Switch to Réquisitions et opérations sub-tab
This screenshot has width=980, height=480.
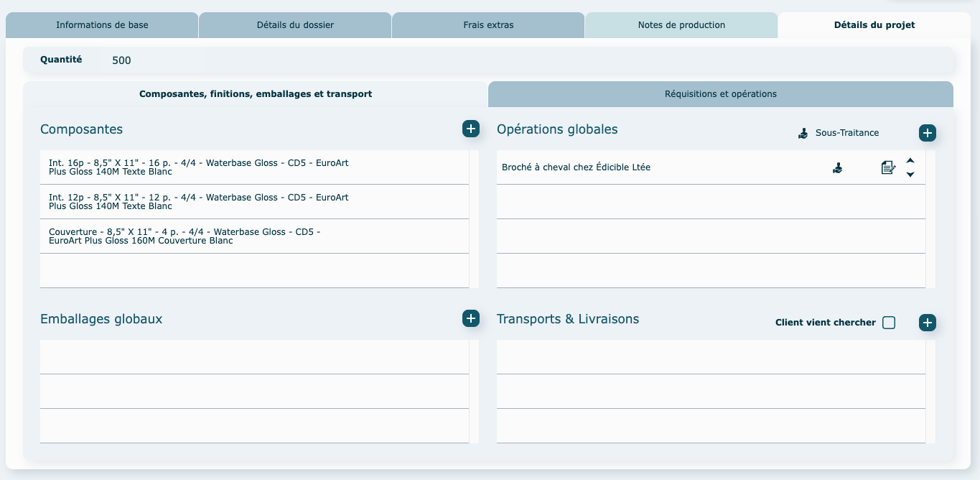coord(720,94)
